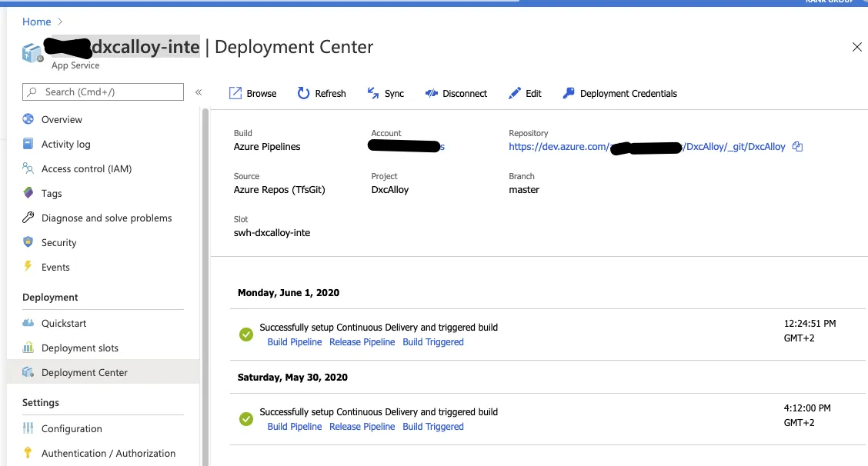
Task: Open June 1 Build Pipeline link
Action: (x=294, y=342)
